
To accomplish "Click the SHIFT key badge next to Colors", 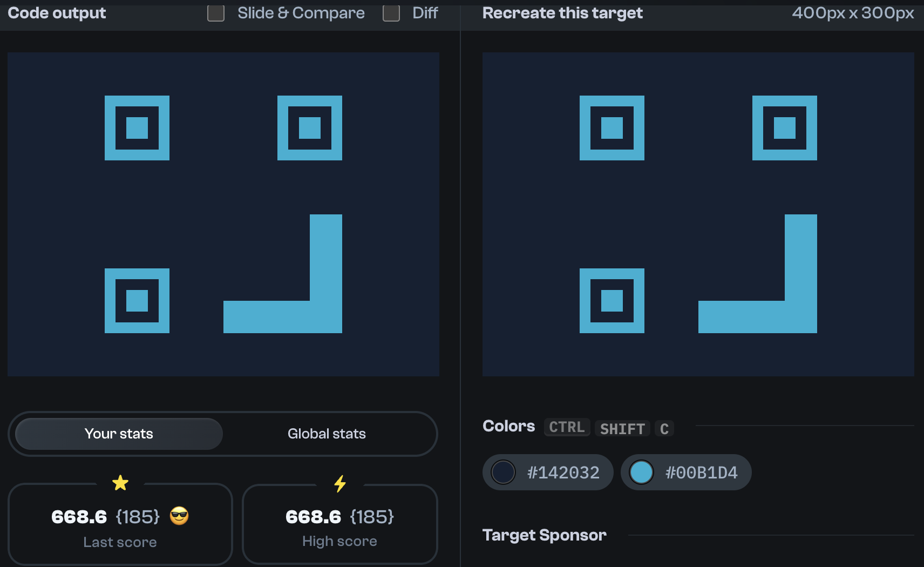I will 622,429.
